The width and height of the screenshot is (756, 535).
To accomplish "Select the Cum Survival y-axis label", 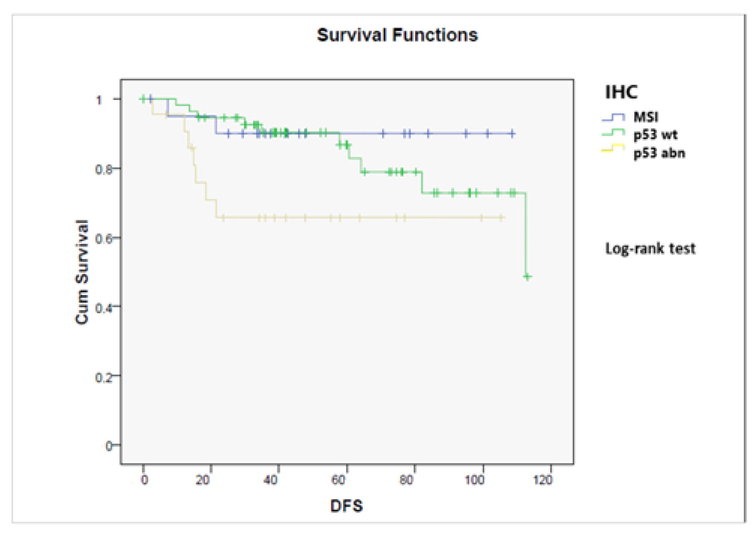I will tap(82, 272).
